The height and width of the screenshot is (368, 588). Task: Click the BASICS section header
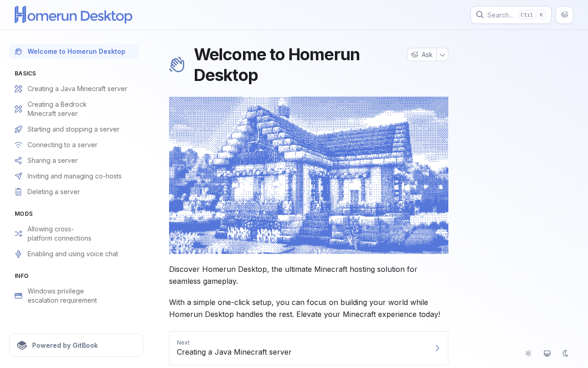pyautogui.click(x=25, y=74)
